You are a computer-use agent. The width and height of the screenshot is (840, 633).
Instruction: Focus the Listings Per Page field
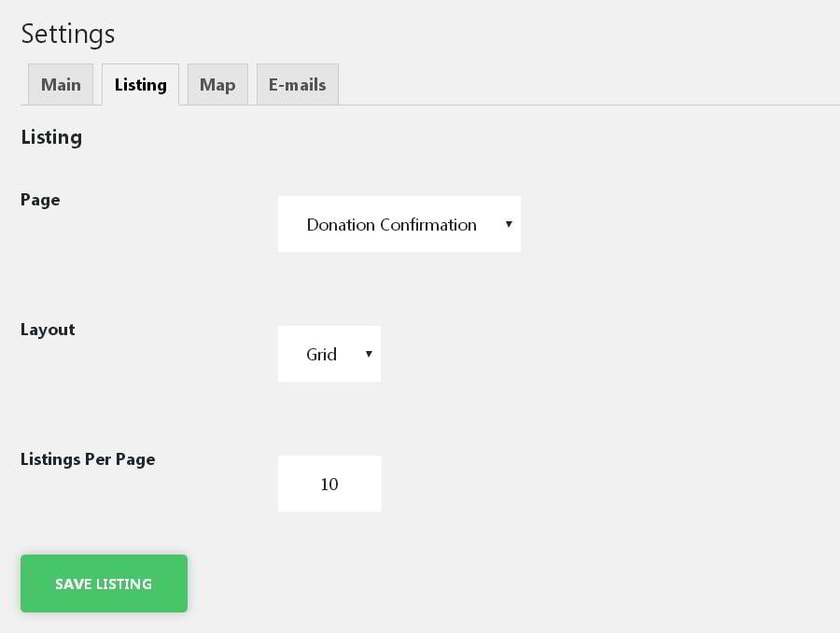[x=329, y=484]
